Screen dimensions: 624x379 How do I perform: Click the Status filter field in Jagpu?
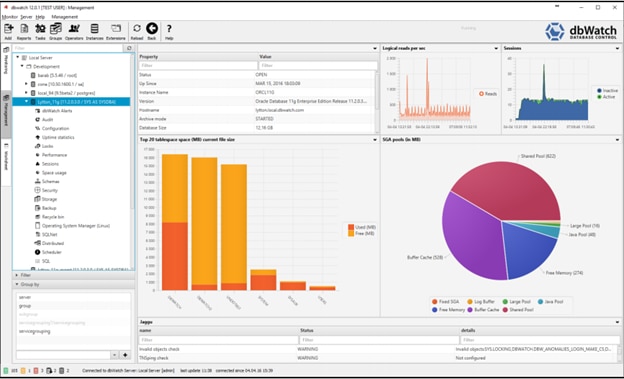pos(379,340)
